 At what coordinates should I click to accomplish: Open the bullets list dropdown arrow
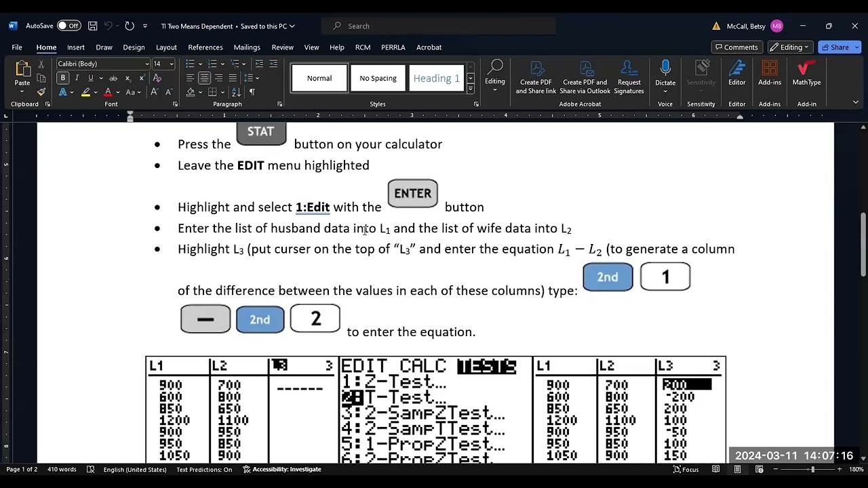(x=201, y=64)
